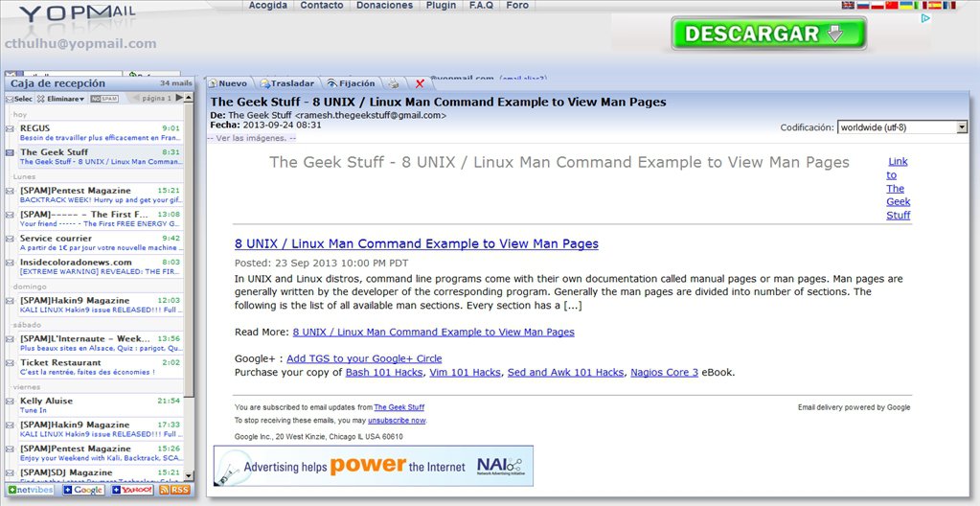Open the Nagios Core 3 link
This screenshot has height=506, width=980.
(665, 373)
